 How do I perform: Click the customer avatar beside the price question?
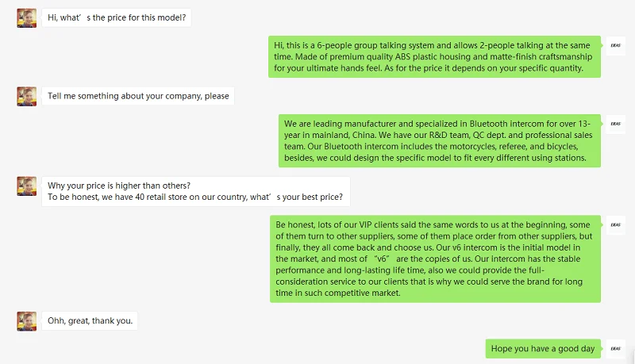click(x=26, y=18)
